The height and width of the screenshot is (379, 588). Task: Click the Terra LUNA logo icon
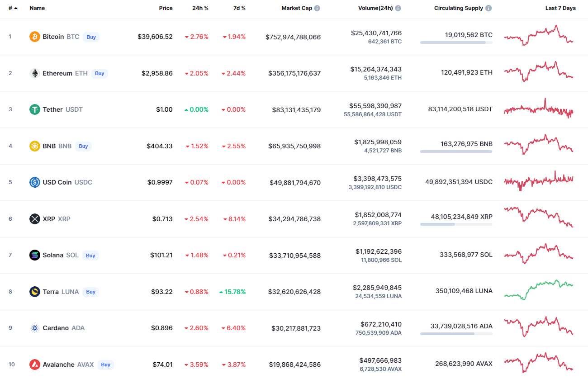(x=35, y=292)
